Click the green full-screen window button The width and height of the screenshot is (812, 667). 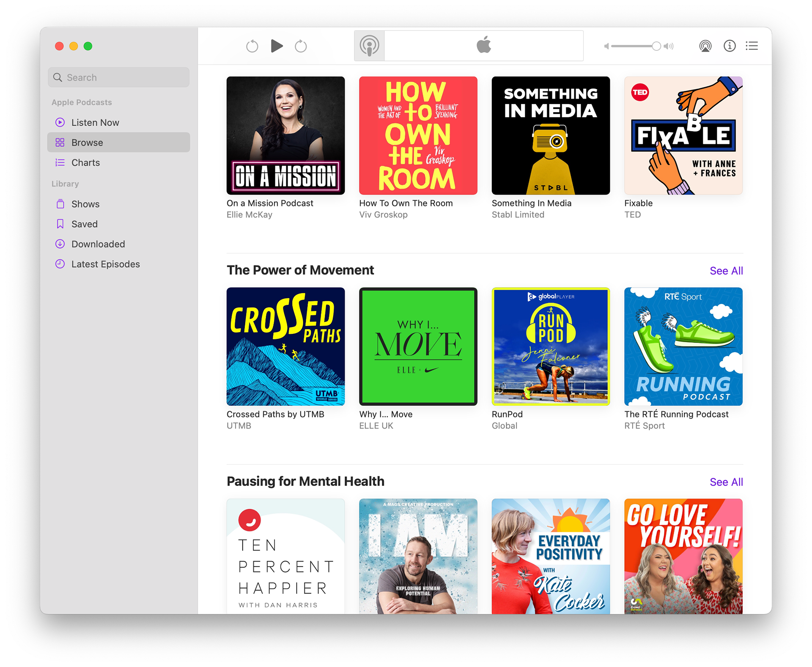[88, 46]
